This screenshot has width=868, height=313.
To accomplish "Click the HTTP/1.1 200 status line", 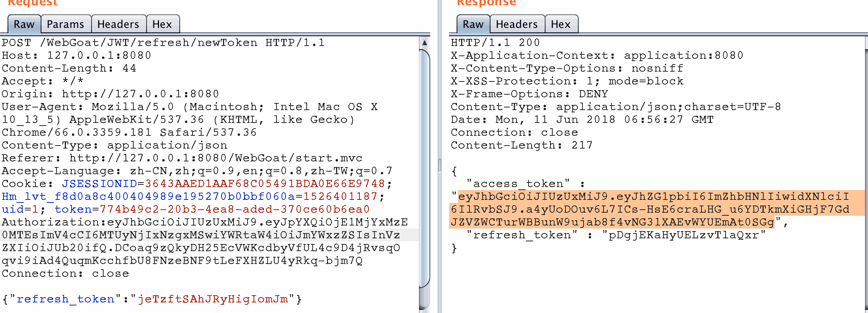I will click(495, 43).
